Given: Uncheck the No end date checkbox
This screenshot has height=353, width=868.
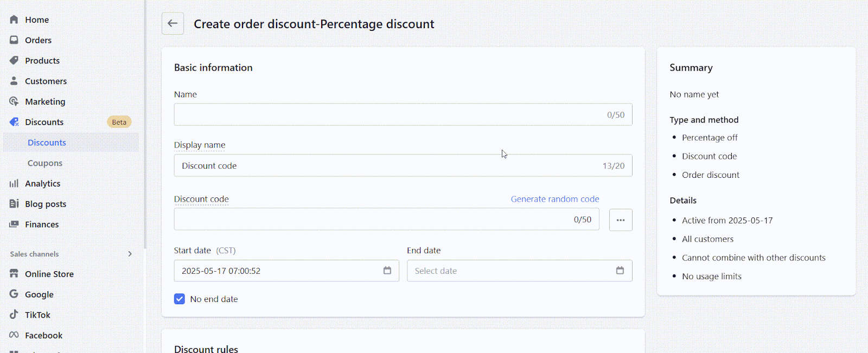Looking at the screenshot, I should 180,299.
